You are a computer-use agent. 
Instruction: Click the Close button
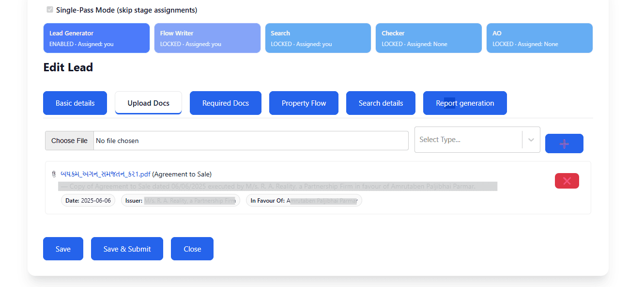tap(192, 248)
